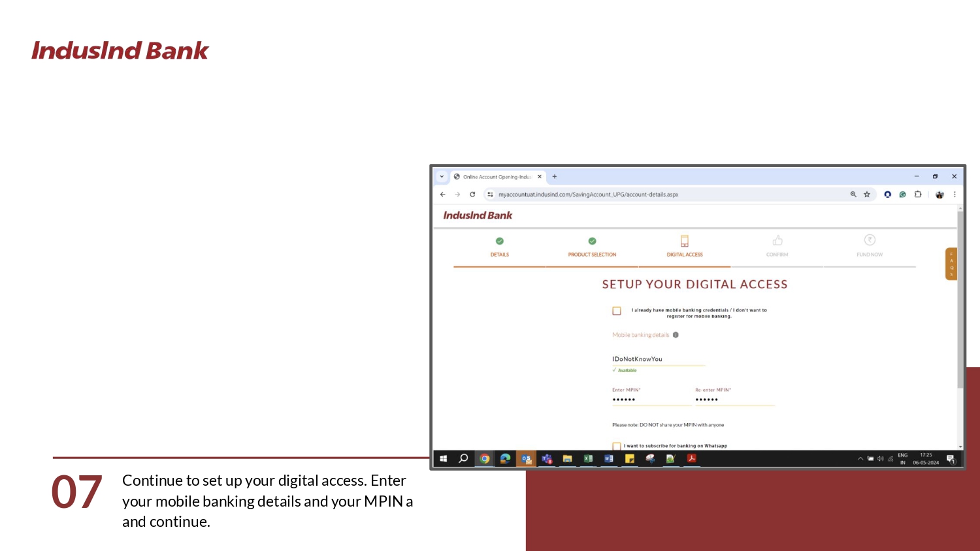Go back using the browser back arrow
Viewport: 980px width, 551px height.
coord(443,195)
